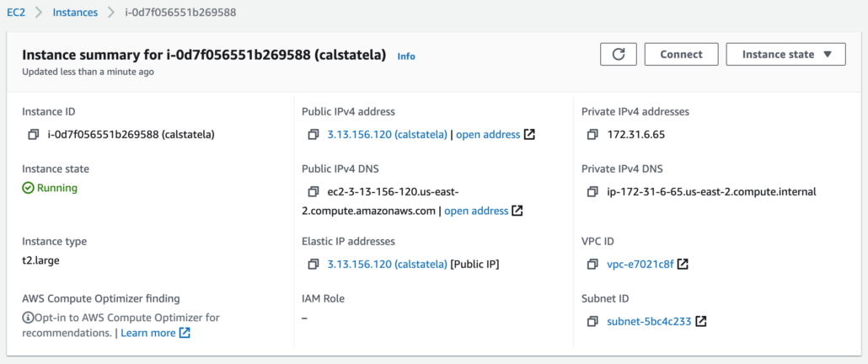Navigate to Instances breadcrumb link

75,12
